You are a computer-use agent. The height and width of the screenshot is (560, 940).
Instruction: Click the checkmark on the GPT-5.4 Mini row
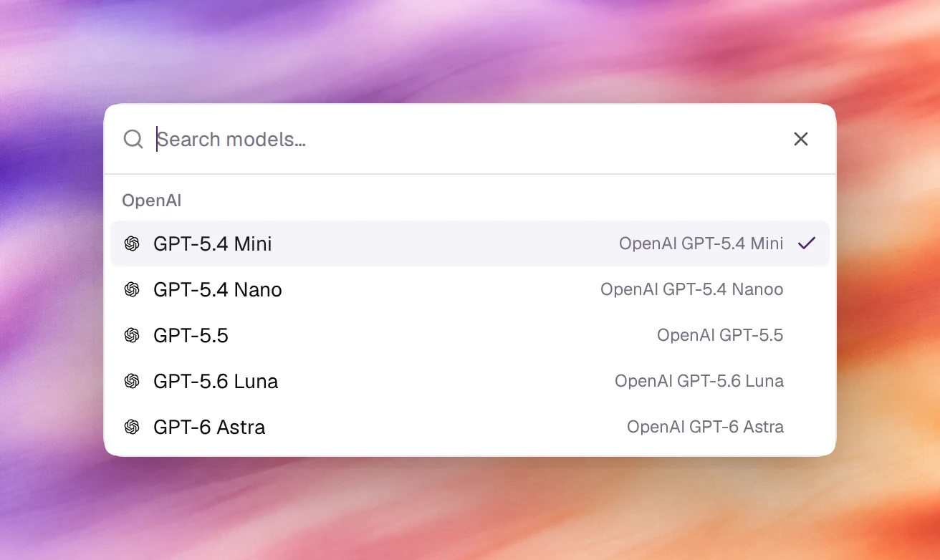pyautogui.click(x=807, y=243)
